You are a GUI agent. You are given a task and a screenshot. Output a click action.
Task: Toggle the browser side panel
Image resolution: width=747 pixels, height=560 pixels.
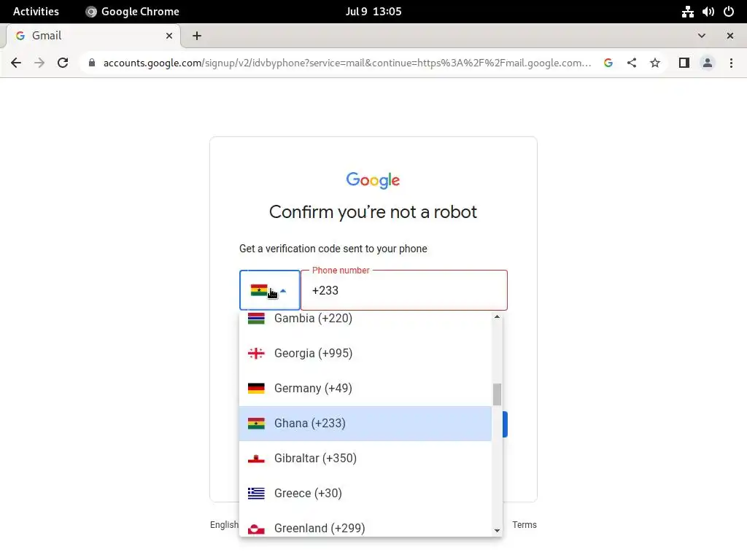tap(684, 63)
